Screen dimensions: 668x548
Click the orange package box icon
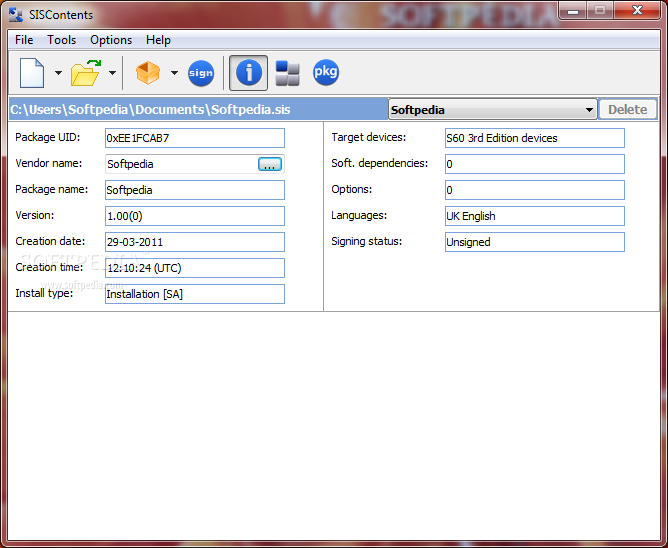(148, 73)
